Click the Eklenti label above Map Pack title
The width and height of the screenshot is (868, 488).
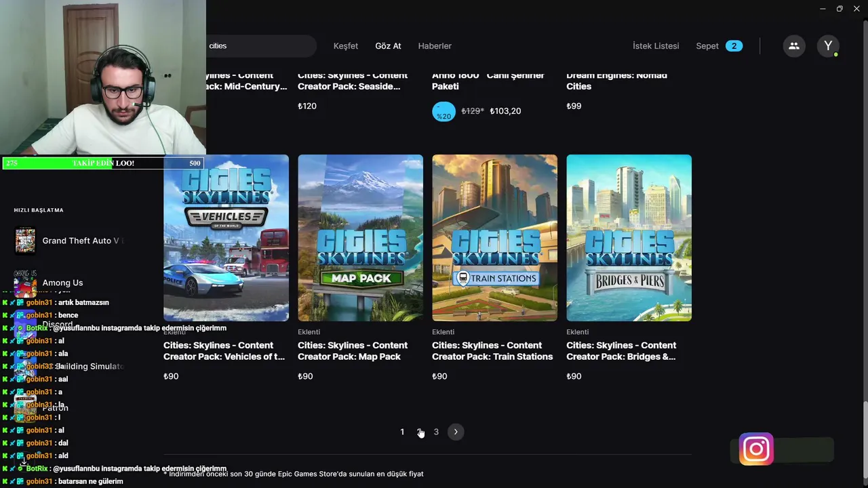tap(309, 332)
